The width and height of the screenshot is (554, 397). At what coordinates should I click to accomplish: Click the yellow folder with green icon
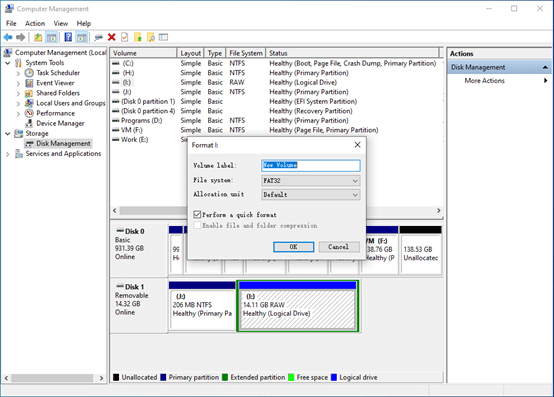pos(138,37)
